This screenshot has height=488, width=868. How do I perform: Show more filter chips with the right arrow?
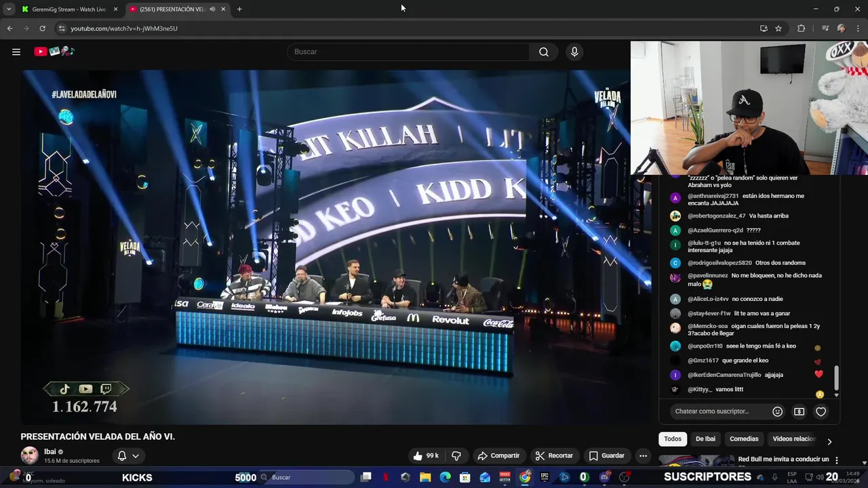click(829, 441)
